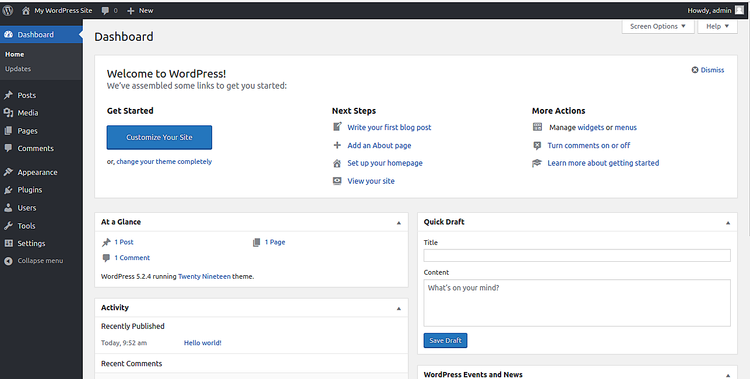750x379 pixels.
Task: Click the My WordPress Site name in admin bar
Action: tap(63, 11)
